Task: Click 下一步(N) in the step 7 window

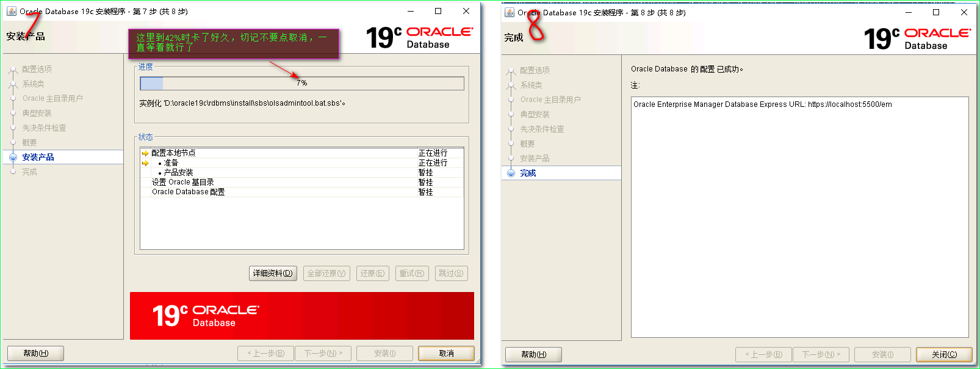Action: [323, 353]
